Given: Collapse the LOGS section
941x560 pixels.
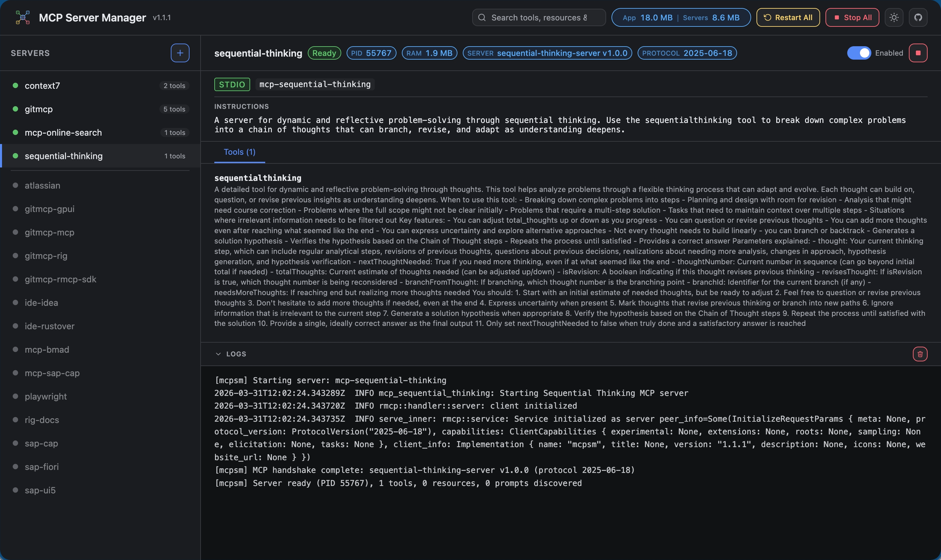Looking at the screenshot, I should [218, 354].
